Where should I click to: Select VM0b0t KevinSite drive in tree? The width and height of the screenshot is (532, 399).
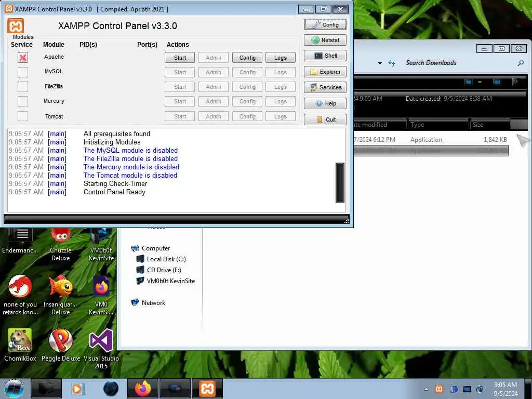166,281
